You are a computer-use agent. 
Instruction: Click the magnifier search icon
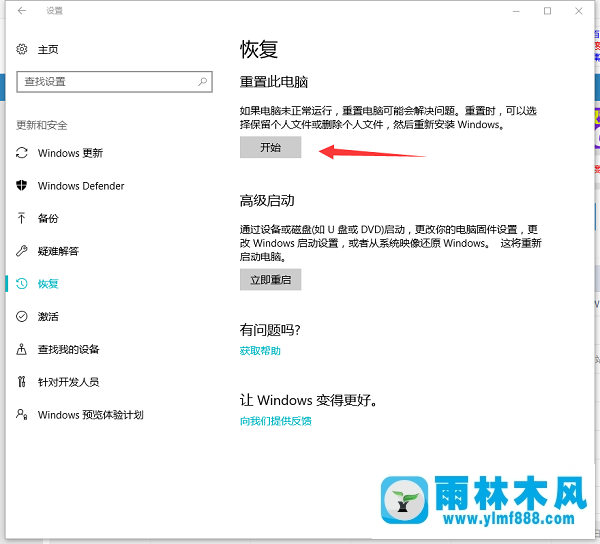click(x=202, y=81)
